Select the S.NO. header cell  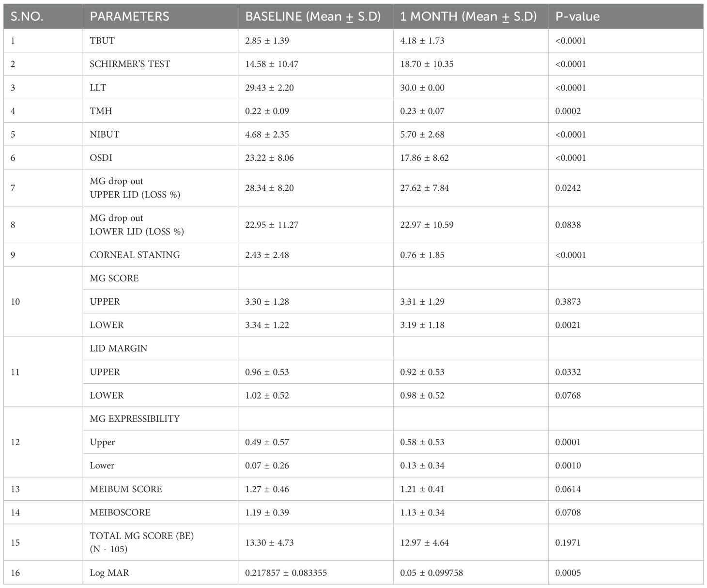coord(27,16)
